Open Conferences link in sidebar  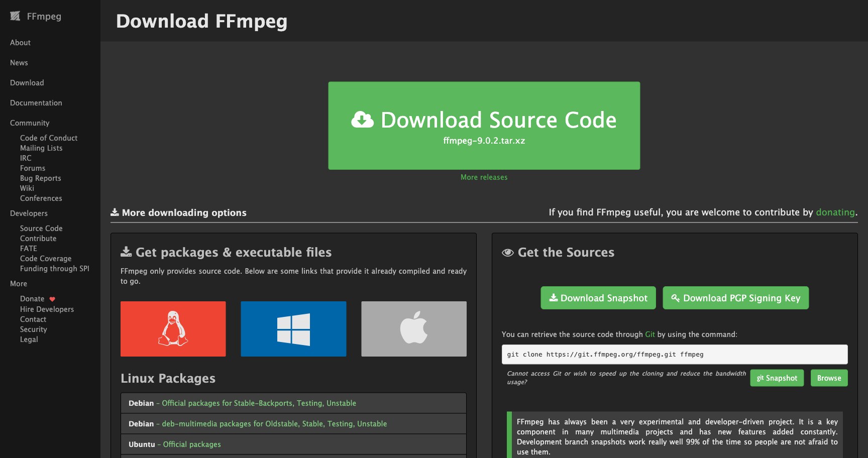click(x=41, y=198)
